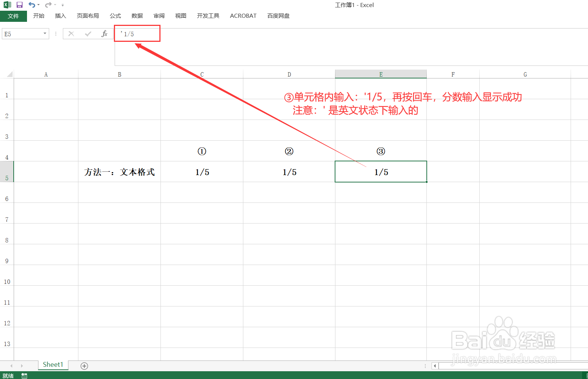Click next sheet navigation arrow

22,366
